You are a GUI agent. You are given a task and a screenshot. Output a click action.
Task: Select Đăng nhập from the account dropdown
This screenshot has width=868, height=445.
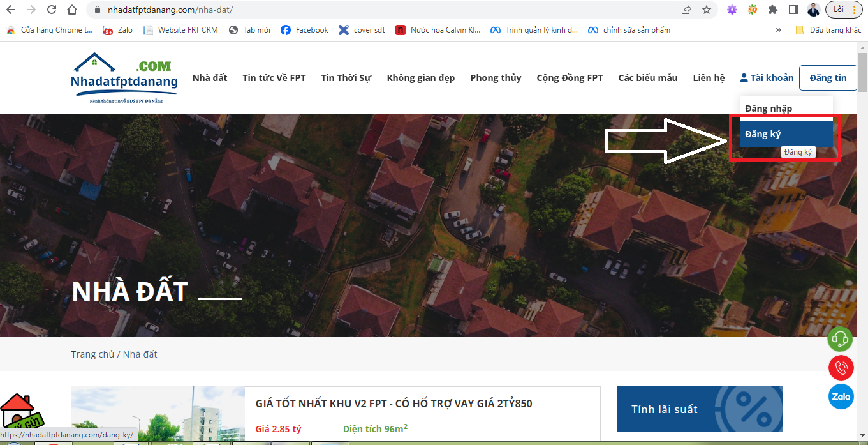pos(786,109)
